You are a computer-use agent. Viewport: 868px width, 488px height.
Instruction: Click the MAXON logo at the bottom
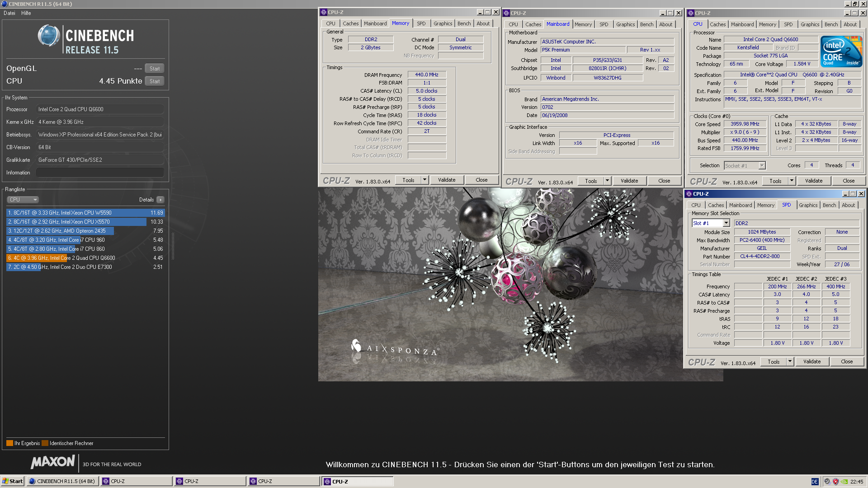(53, 462)
